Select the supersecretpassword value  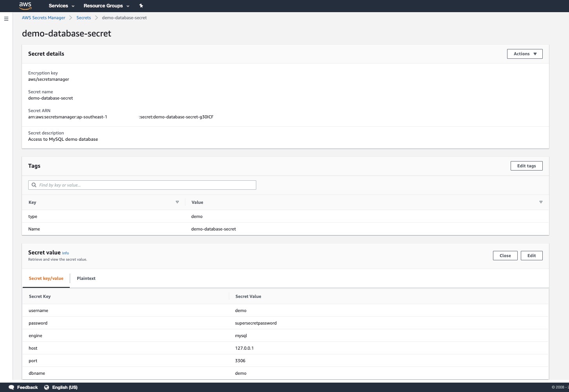pos(256,323)
